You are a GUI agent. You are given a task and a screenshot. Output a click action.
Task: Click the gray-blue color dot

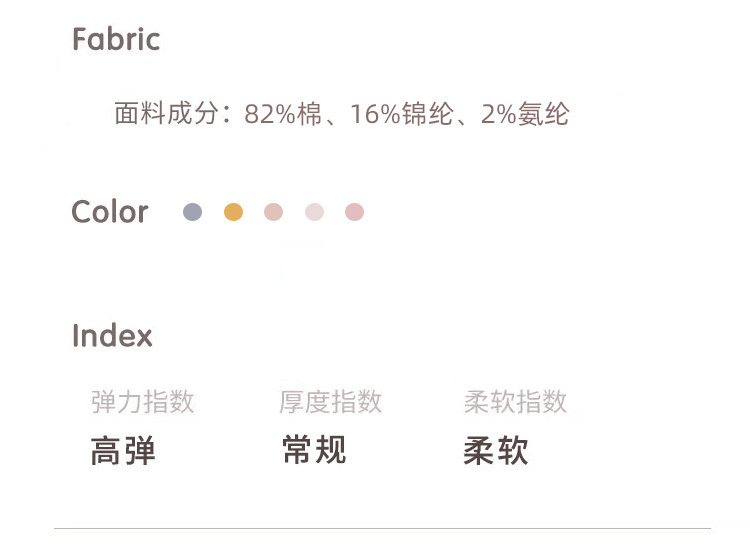(193, 212)
